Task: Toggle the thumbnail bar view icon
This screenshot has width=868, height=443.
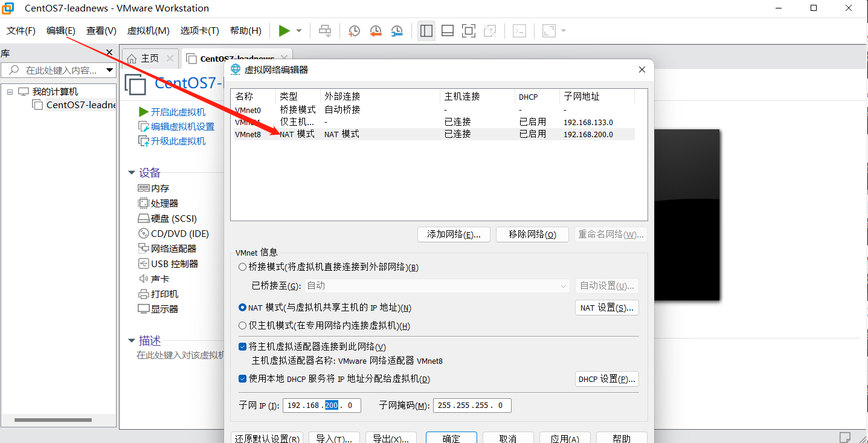Action: tap(448, 31)
